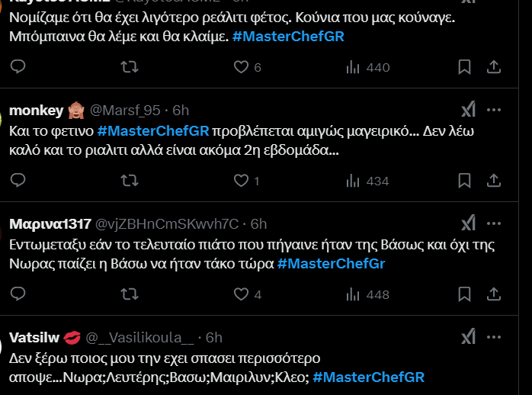Like the top tweet with 6 likes
This screenshot has width=532, height=395.
click(241, 67)
